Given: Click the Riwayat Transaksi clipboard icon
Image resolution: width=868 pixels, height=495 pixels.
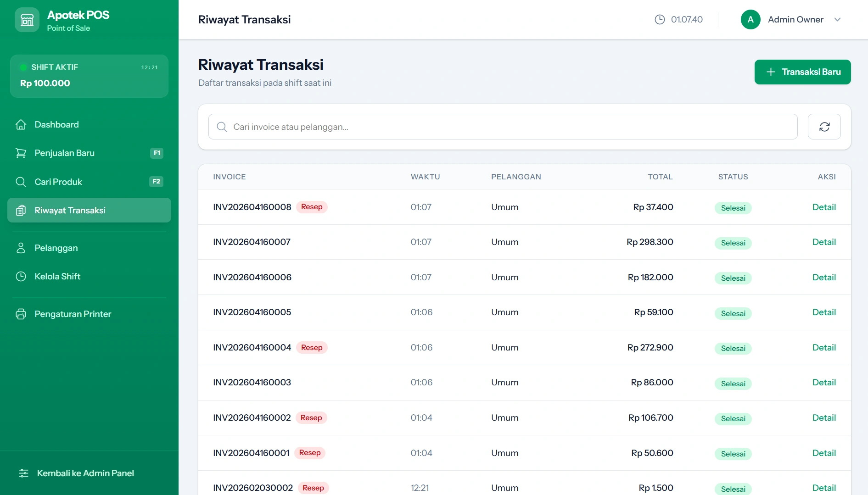Looking at the screenshot, I should pos(21,211).
